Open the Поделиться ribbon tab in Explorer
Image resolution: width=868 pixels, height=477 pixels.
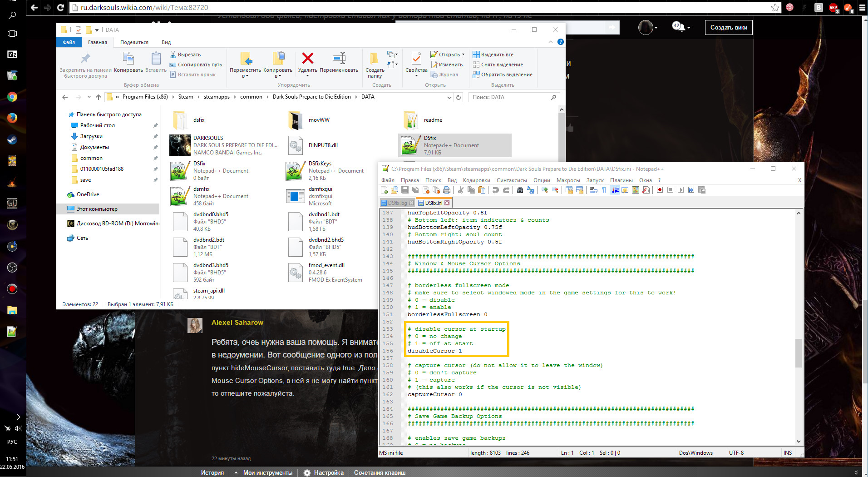[x=134, y=42]
